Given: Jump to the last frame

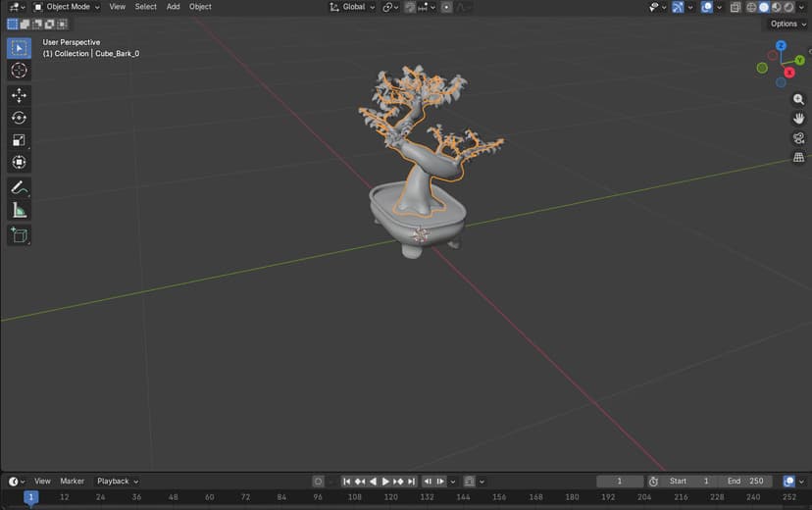Looking at the screenshot, I should tap(411, 481).
